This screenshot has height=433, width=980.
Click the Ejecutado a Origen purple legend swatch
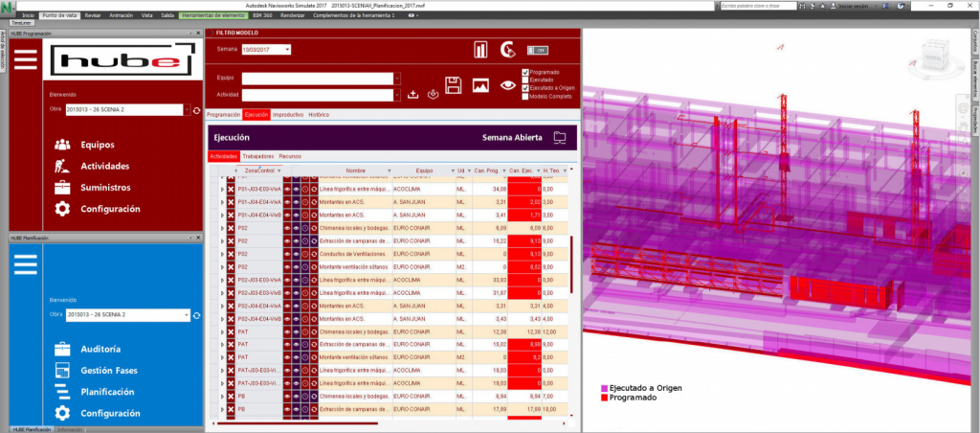coord(604,388)
